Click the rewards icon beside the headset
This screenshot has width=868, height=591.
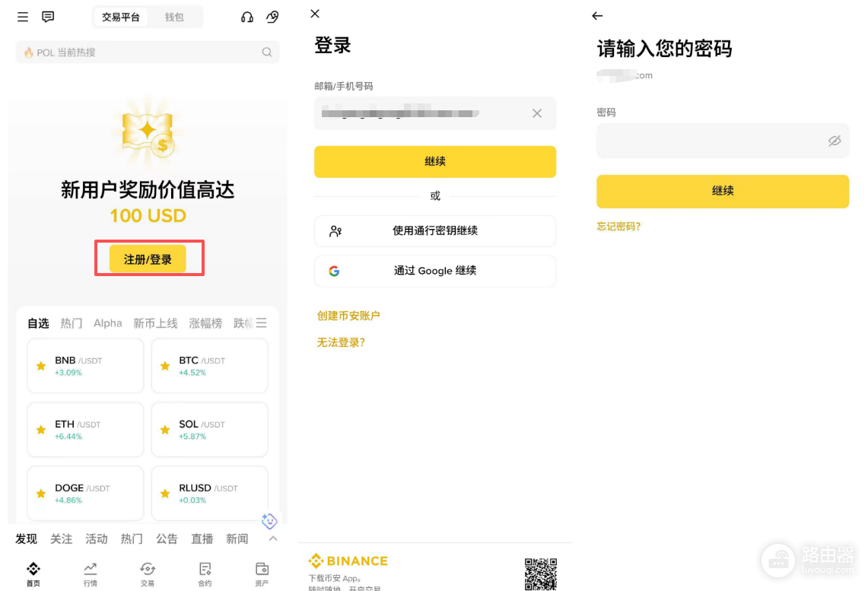coord(272,17)
